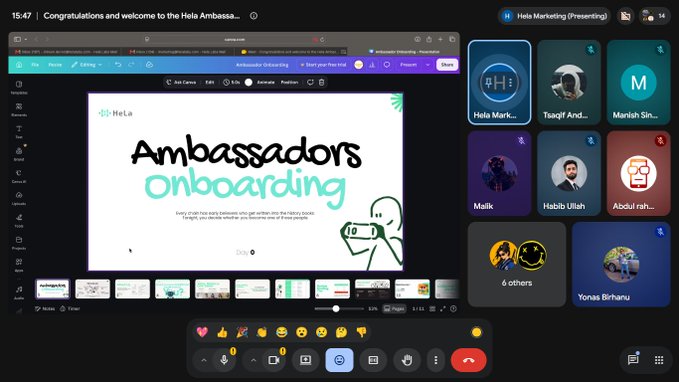Open the activities grid icon

(x=659, y=360)
